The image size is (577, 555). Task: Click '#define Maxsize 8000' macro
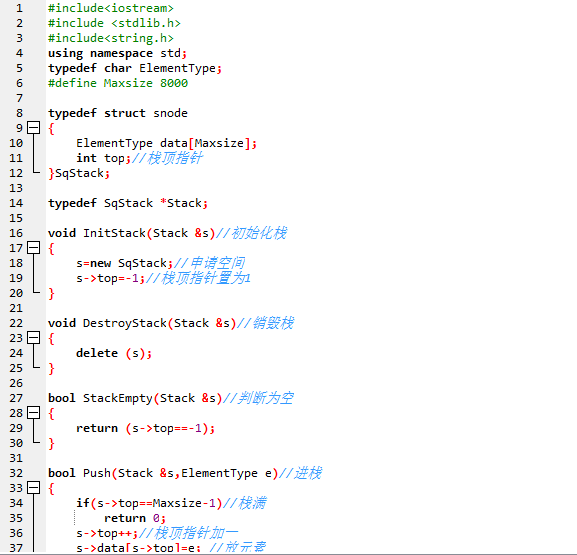click(118, 83)
